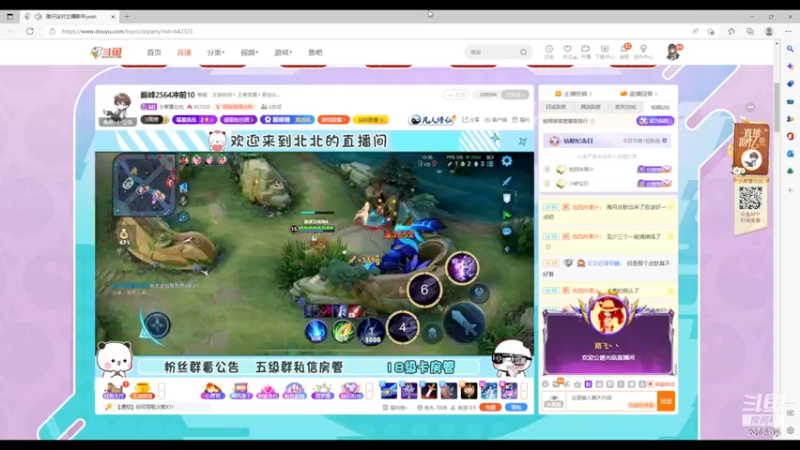Switch to the 日活跃度 daily ranking tab
This screenshot has height=450, width=800.
tap(556, 107)
